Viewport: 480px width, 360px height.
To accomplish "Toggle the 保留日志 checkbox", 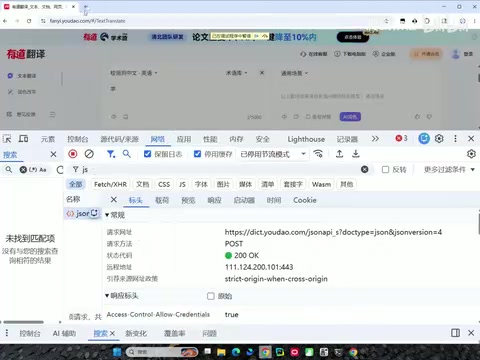I will 147,154.
